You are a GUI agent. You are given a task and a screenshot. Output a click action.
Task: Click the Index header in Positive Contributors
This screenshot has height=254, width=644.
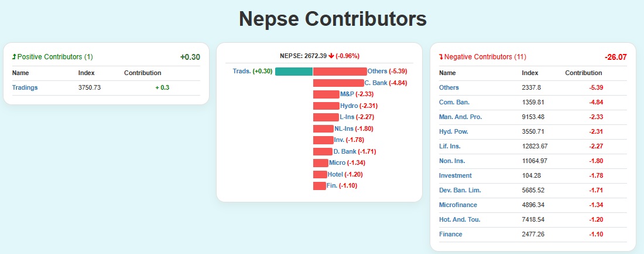87,73
